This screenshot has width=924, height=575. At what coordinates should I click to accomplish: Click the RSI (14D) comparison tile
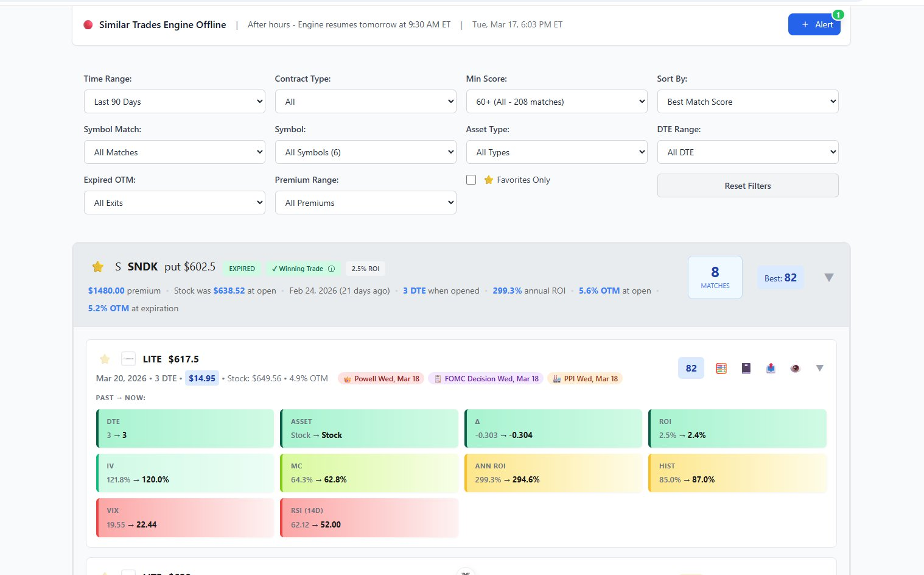point(369,518)
